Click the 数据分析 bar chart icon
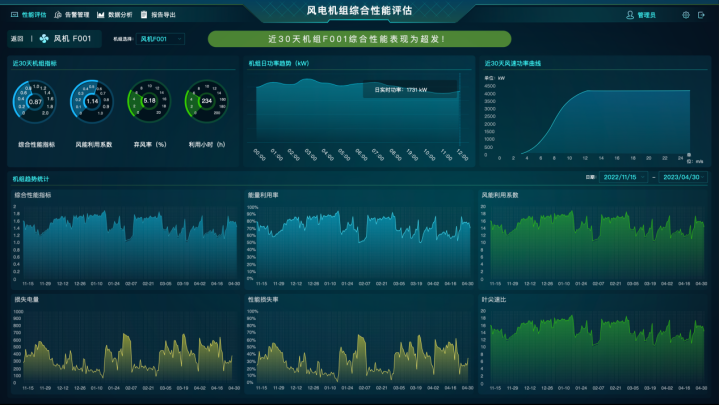The height and width of the screenshot is (405, 719). click(x=101, y=15)
